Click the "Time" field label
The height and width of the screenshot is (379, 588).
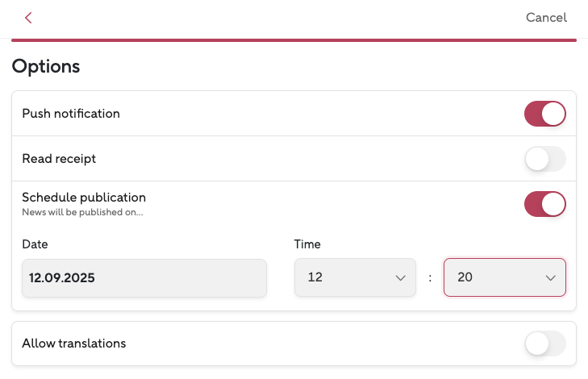coord(308,244)
